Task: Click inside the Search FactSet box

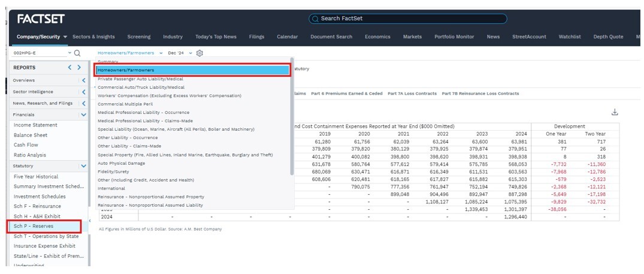Action: click(408, 19)
